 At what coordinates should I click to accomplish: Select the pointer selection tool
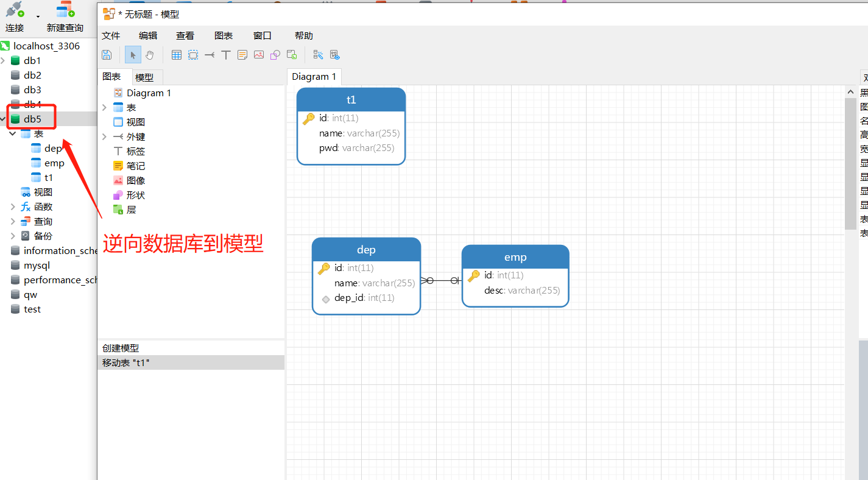[133, 55]
